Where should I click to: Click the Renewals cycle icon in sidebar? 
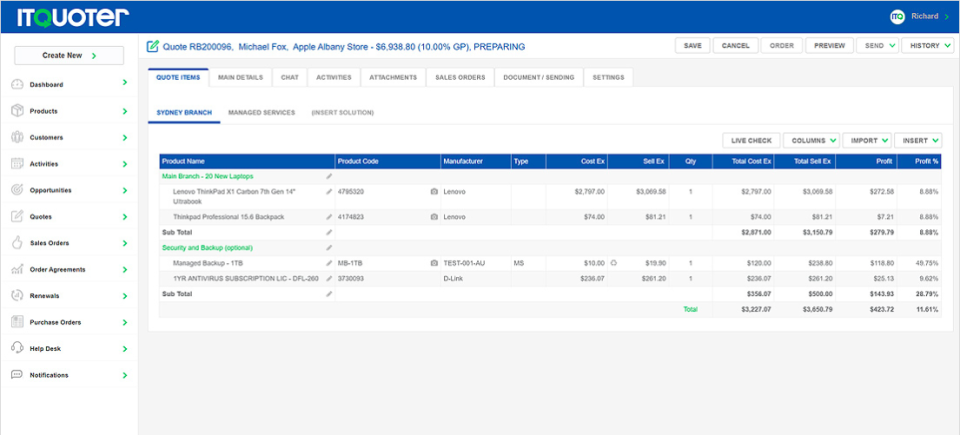pyautogui.click(x=17, y=295)
